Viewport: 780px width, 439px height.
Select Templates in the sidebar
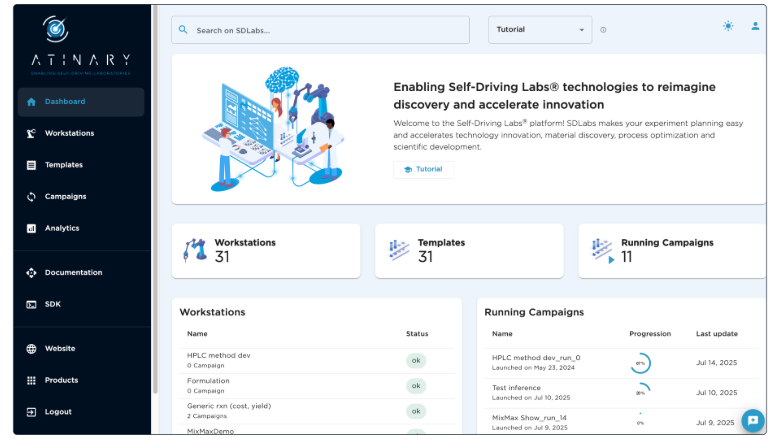coord(81,165)
